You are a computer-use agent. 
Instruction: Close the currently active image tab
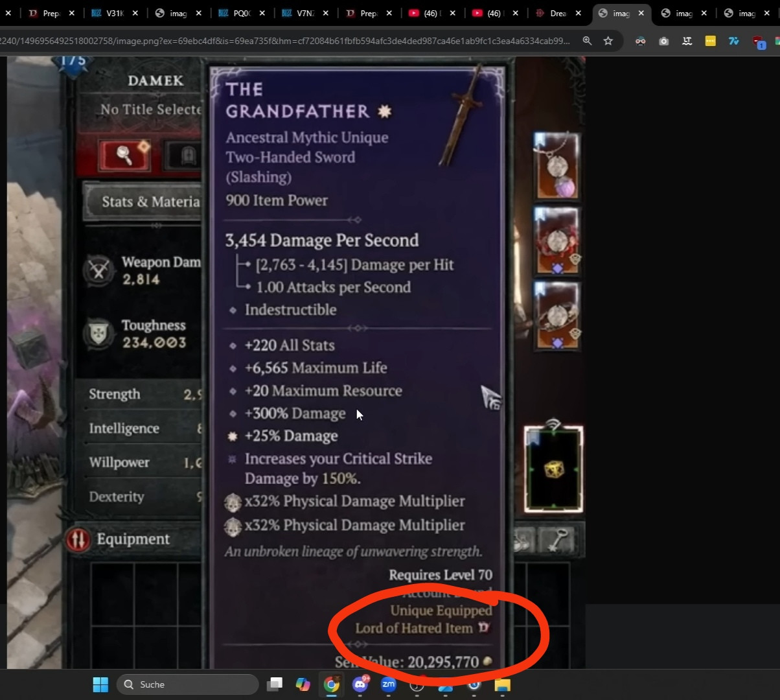[x=642, y=13]
